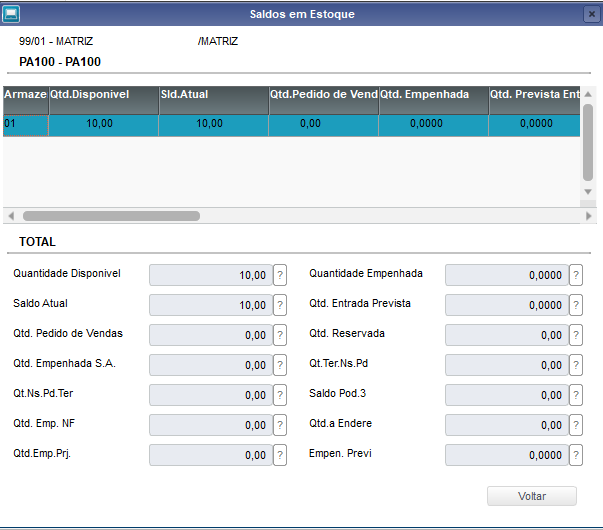603x530 pixels.
Task: Click help icon next to Qt.Ter.Ns.Pd
Action: [x=576, y=365]
